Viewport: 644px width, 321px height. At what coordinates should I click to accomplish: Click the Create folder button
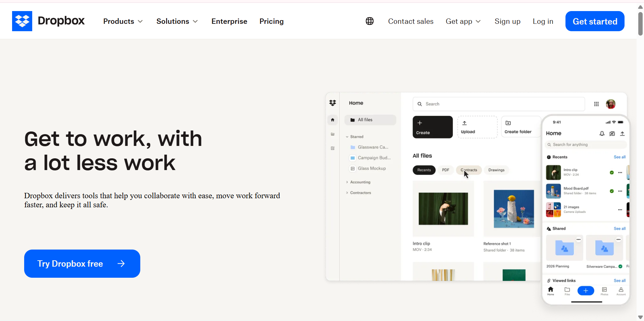pyautogui.click(x=521, y=127)
